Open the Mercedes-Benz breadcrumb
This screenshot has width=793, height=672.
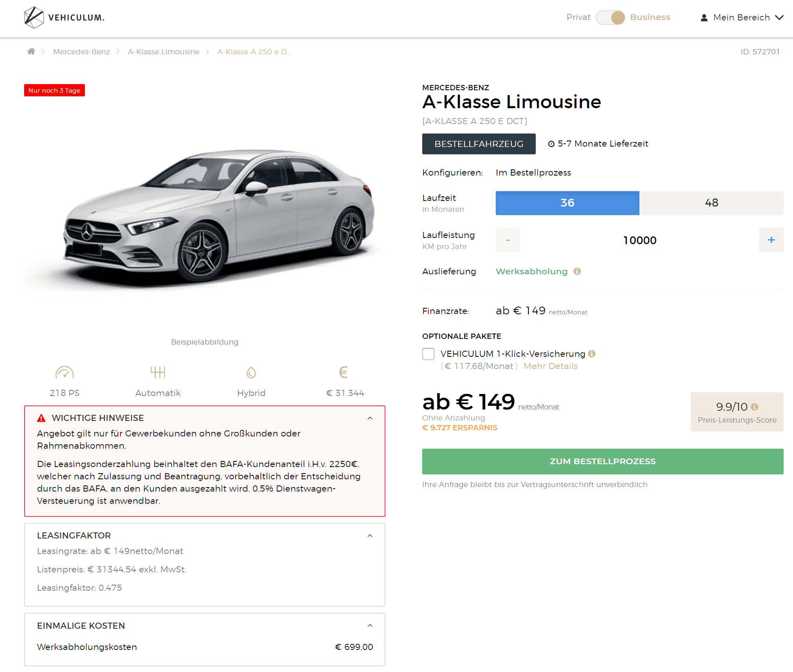81,52
